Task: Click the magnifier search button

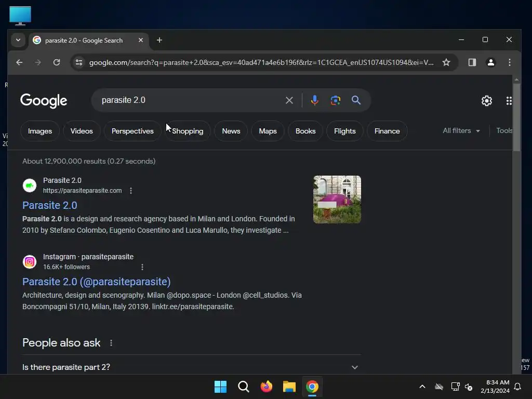Action: pos(356,100)
